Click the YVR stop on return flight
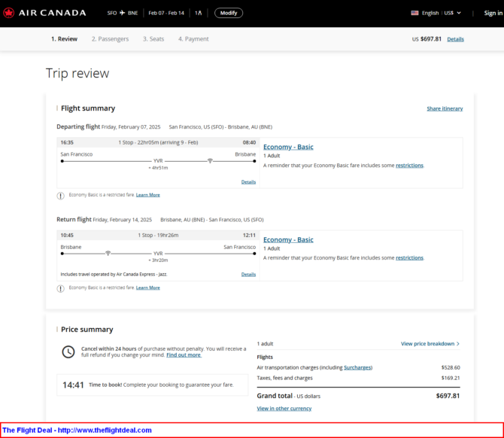The height and width of the screenshot is (438, 504). click(x=158, y=254)
